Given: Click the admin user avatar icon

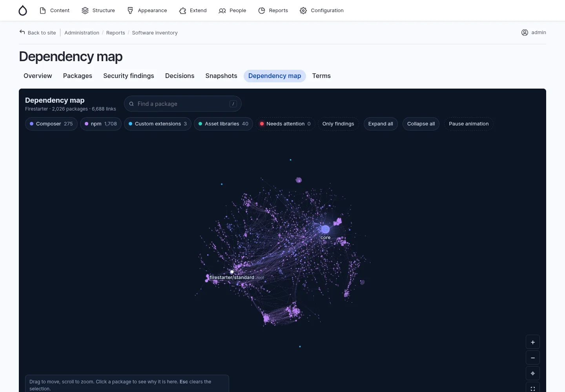Looking at the screenshot, I should [525, 33].
